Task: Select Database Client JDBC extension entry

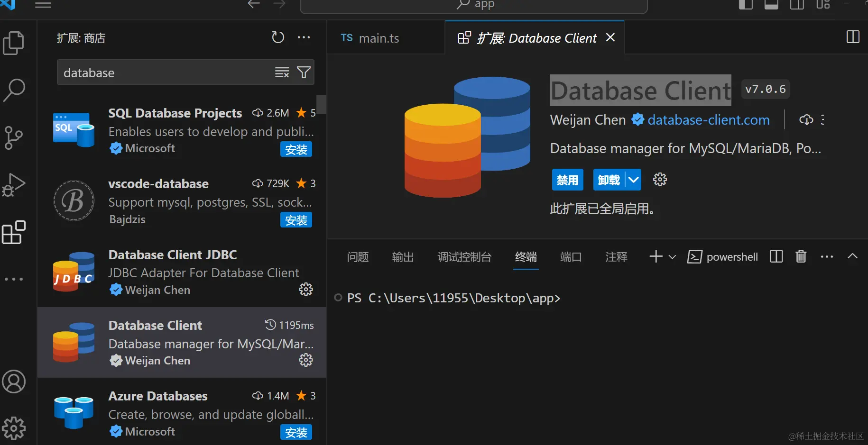Action: (182, 272)
